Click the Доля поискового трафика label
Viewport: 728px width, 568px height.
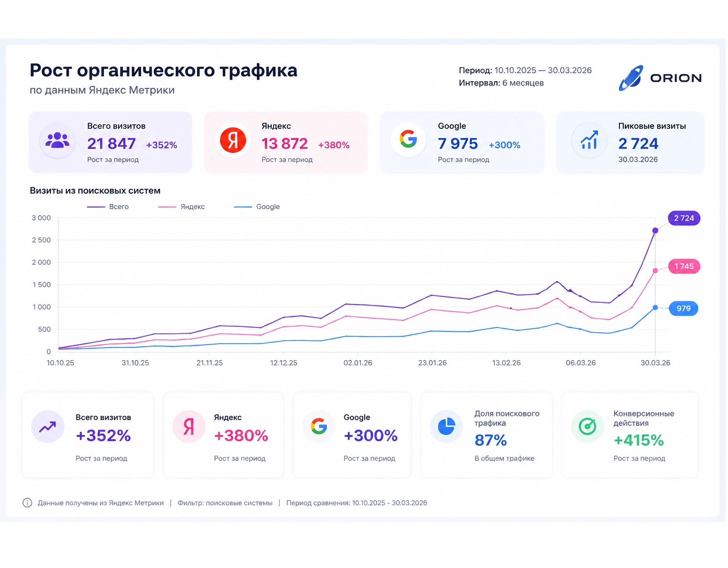(507, 418)
